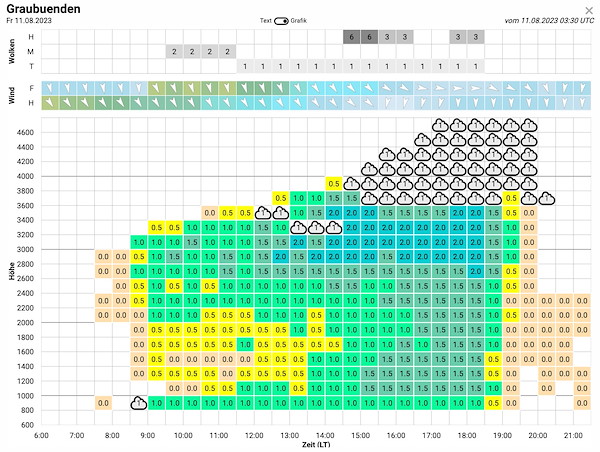Click the Wind H arrow at 15:00

(369, 103)
